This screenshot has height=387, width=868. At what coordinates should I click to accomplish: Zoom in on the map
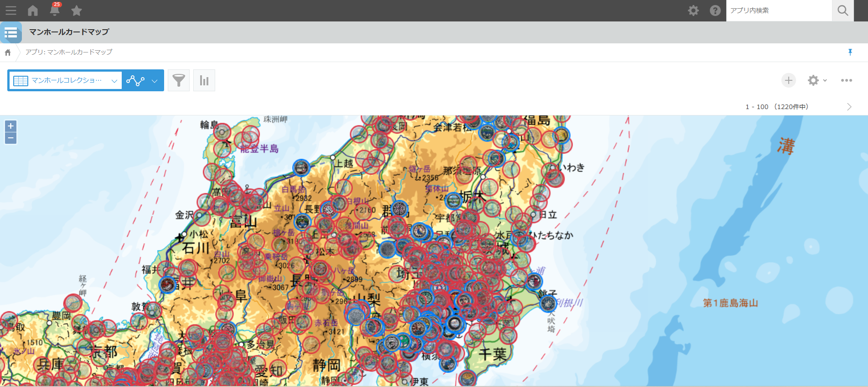[11, 126]
